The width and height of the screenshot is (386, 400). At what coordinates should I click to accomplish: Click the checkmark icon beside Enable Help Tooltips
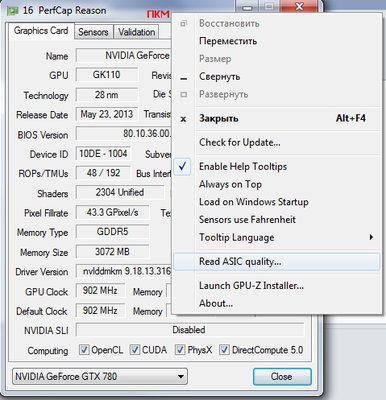pyautogui.click(x=182, y=166)
